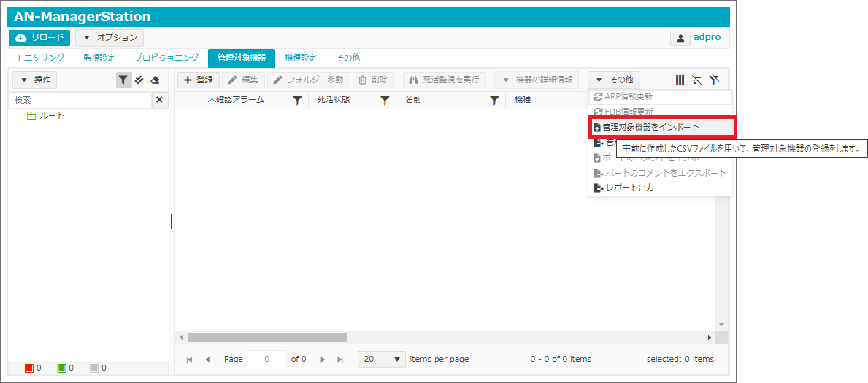Click the 削除 trash button

tap(373, 80)
